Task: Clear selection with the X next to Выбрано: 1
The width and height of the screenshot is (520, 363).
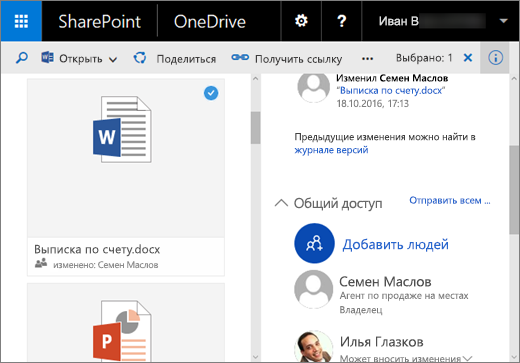Action: click(x=468, y=58)
